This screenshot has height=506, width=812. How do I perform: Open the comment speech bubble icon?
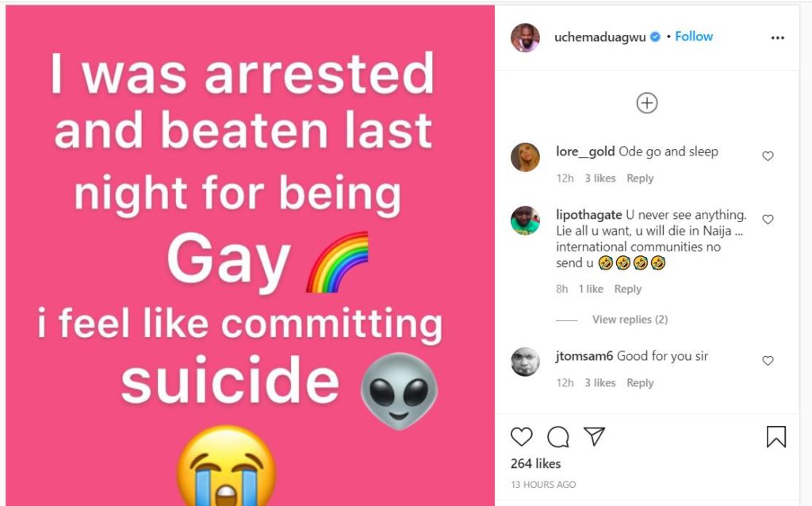click(558, 436)
